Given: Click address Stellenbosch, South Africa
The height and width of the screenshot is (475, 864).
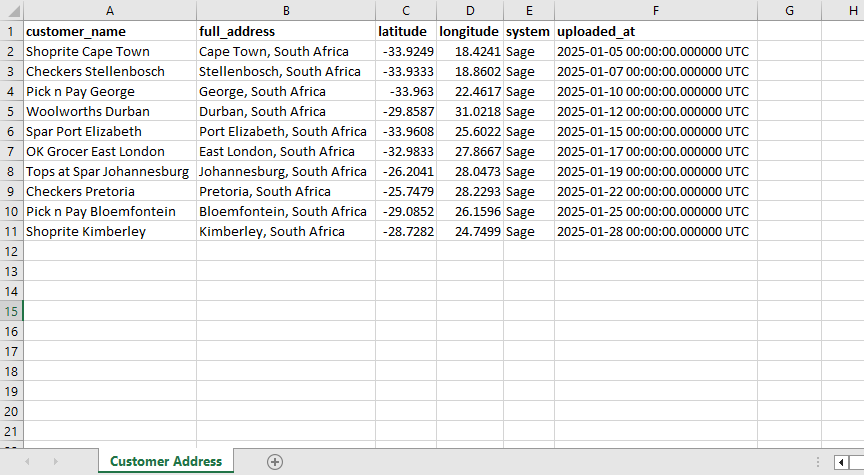Looking at the screenshot, I should point(286,71).
